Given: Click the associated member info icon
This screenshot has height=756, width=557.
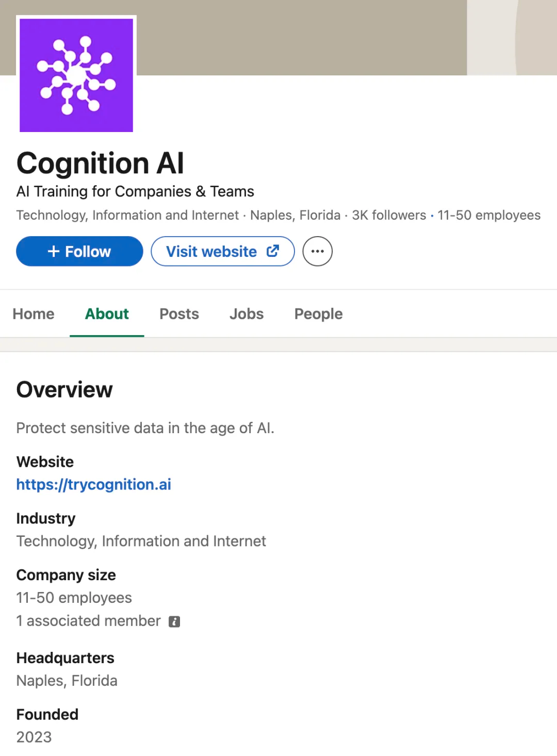Looking at the screenshot, I should click(x=175, y=621).
